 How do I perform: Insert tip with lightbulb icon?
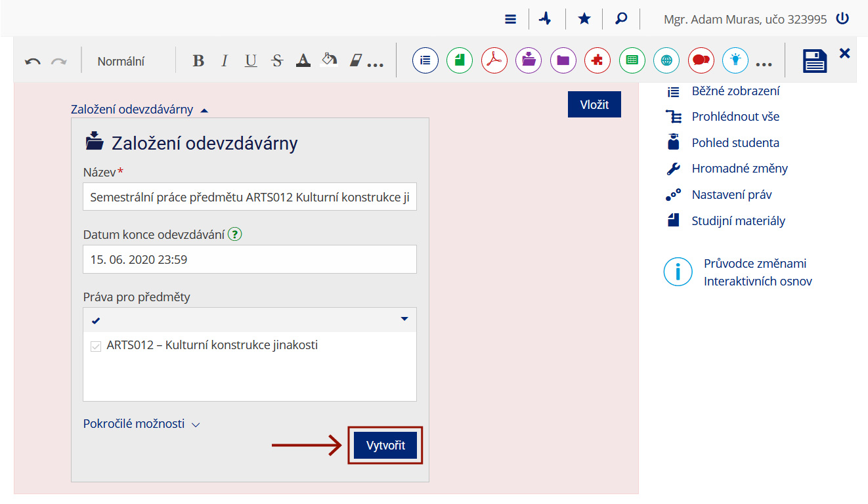(735, 60)
